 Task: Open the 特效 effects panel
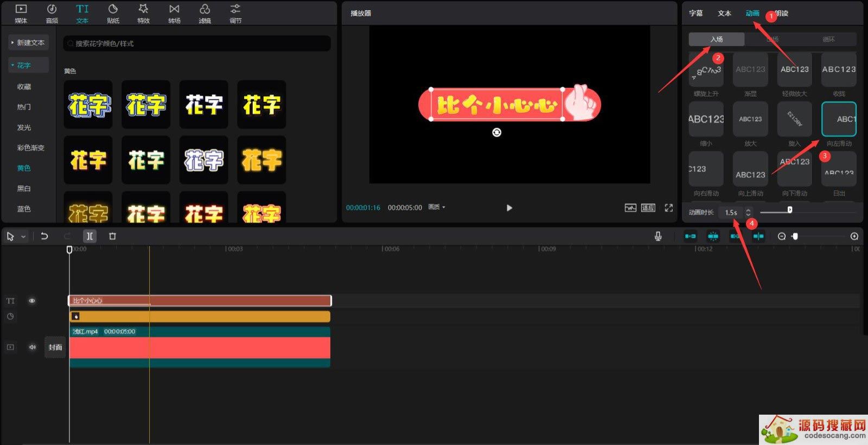(143, 13)
